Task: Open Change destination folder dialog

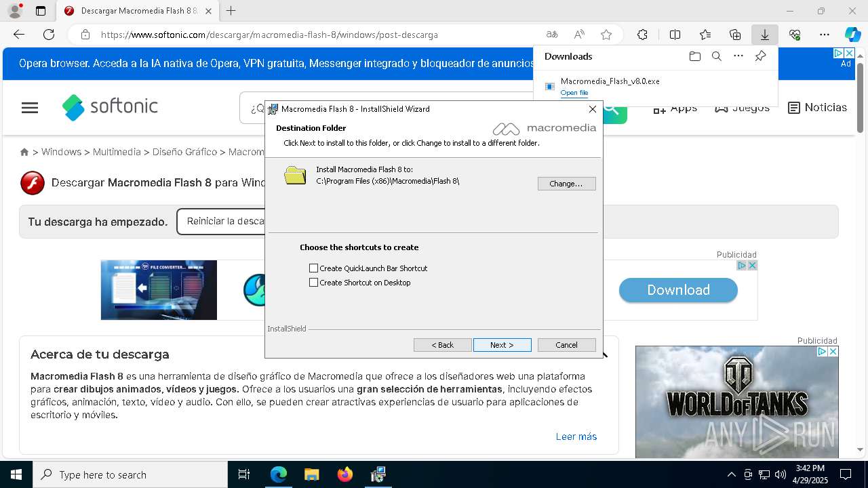Action: (566, 184)
